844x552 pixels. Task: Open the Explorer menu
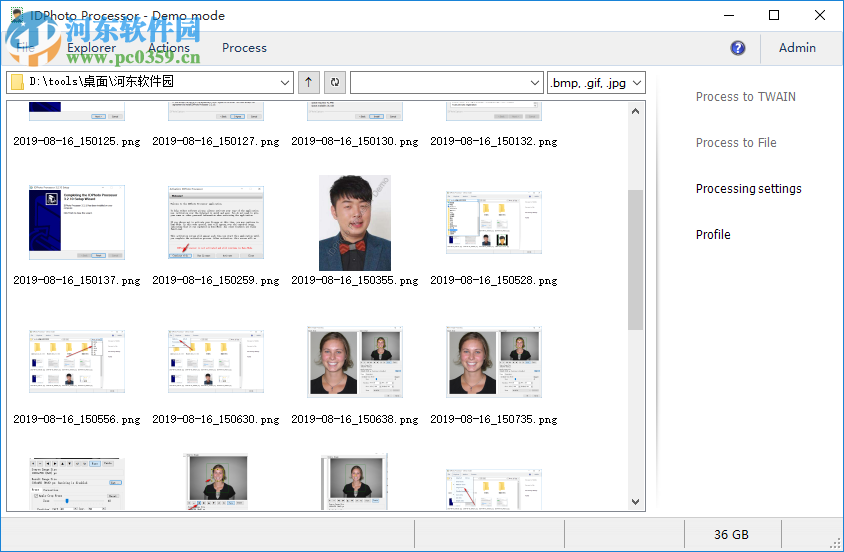(92, 48)
